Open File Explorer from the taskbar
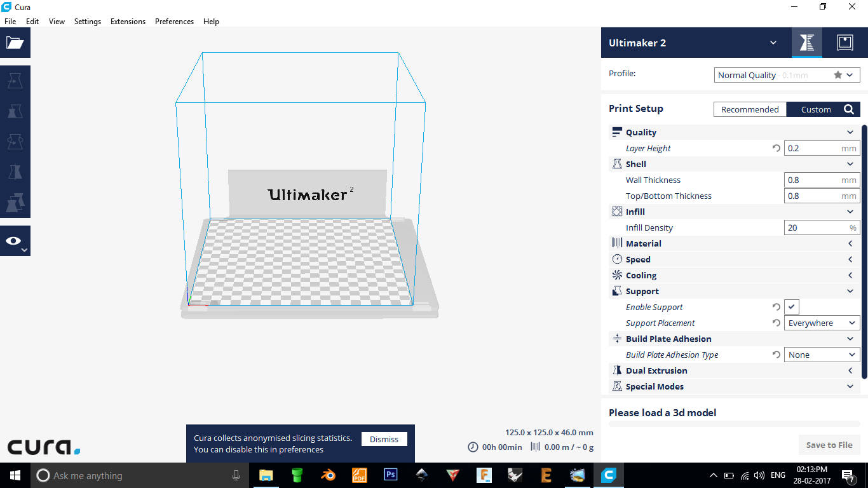Screen dimensions: 868x488 point(266,475)
